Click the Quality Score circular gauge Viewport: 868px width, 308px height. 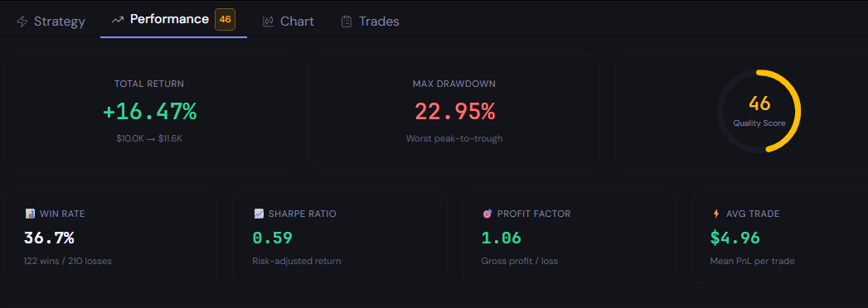(x=759, y=111)
